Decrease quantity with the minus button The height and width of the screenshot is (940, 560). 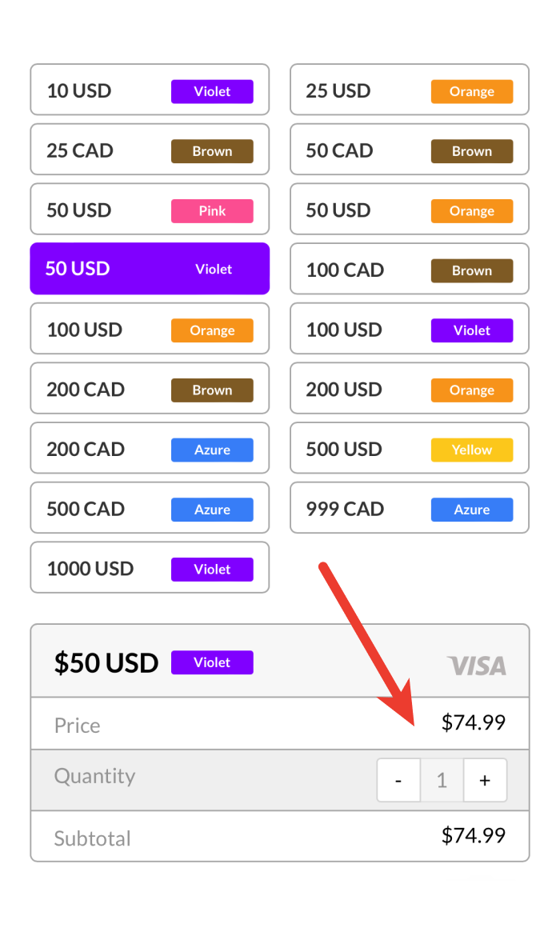coord(398,781)
